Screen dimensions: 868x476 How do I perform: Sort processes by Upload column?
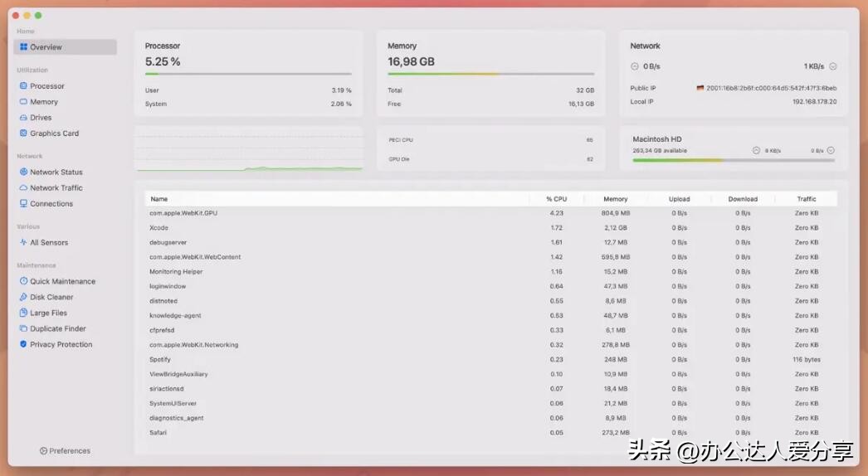pos(680,199)
